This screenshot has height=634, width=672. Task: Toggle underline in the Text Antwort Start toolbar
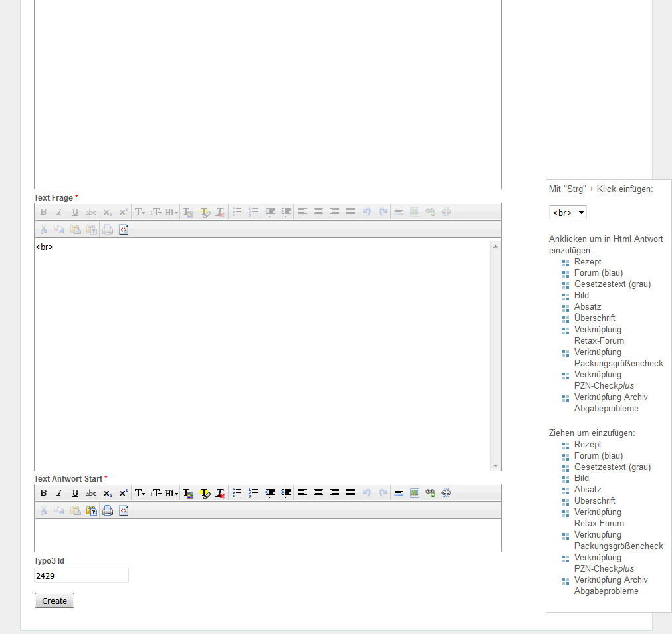pos(75,493)
